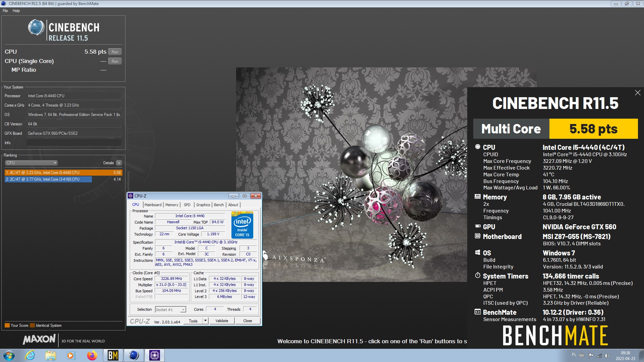Click the CPU-Z title bar icon
Viewport: 644px width, 362px height.
(x=131, y=196)
